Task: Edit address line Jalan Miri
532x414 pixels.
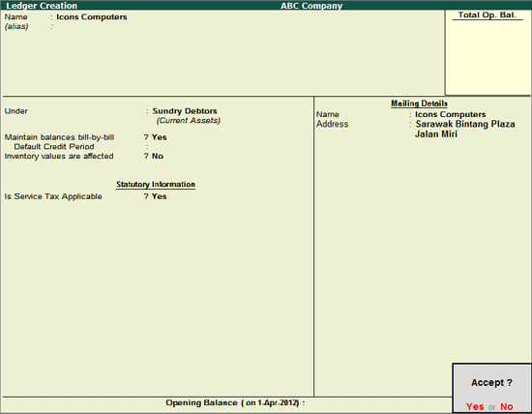Action: click(x=436, y=134)
